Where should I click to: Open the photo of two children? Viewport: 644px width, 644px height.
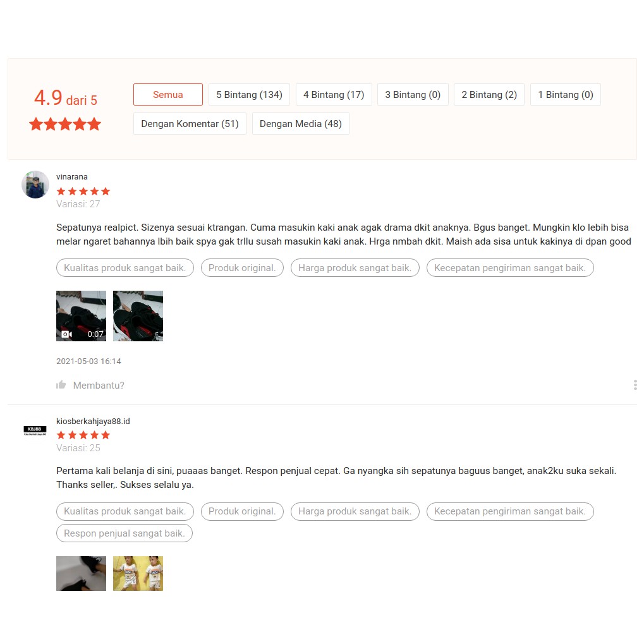point(138,573)
